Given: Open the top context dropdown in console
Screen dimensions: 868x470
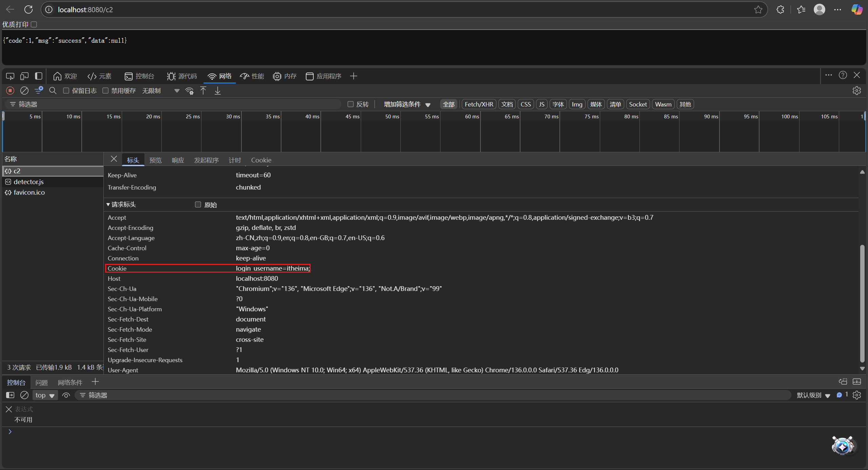Looking at the screenshot, I should (45, 395).
